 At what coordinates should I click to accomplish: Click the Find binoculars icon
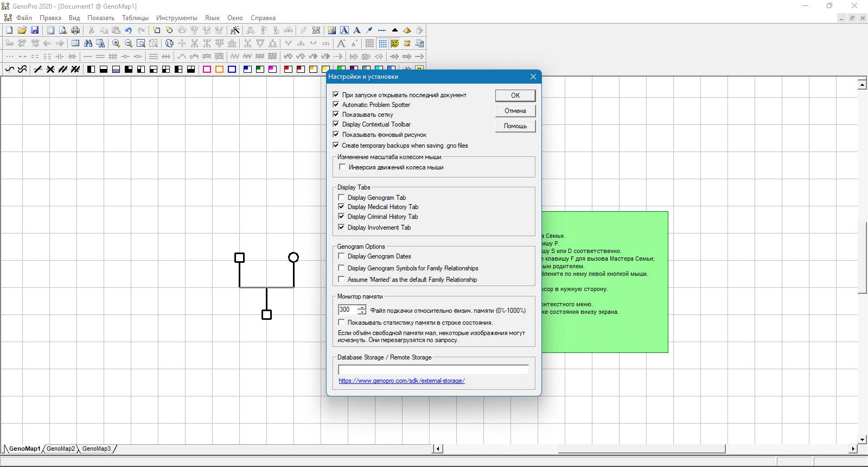pos(88,43)
